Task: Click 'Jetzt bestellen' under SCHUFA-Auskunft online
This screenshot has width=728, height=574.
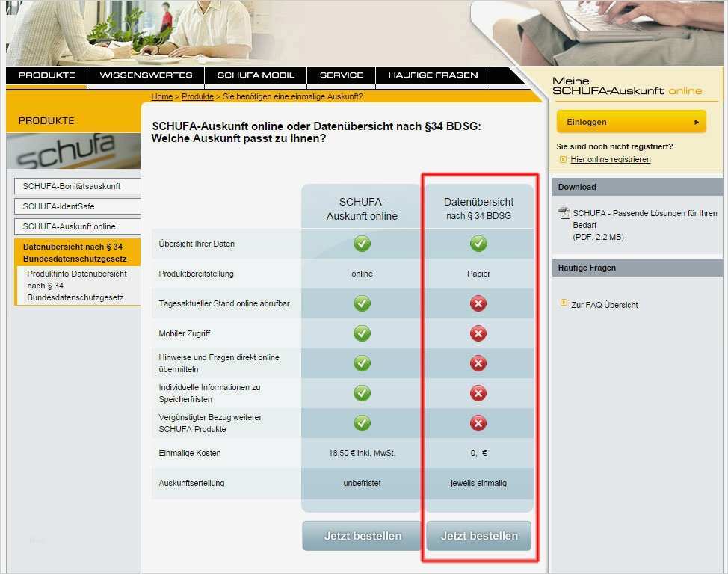Action: 363,535
